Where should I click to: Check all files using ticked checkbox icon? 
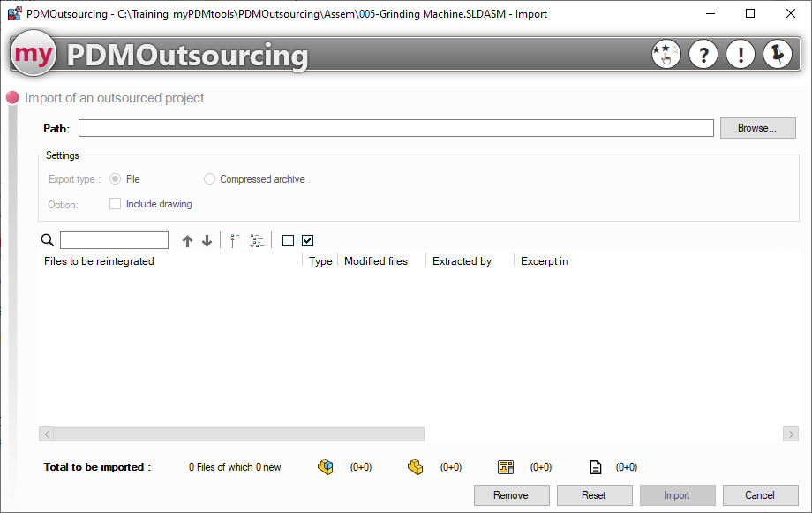[x=307, y=240]
